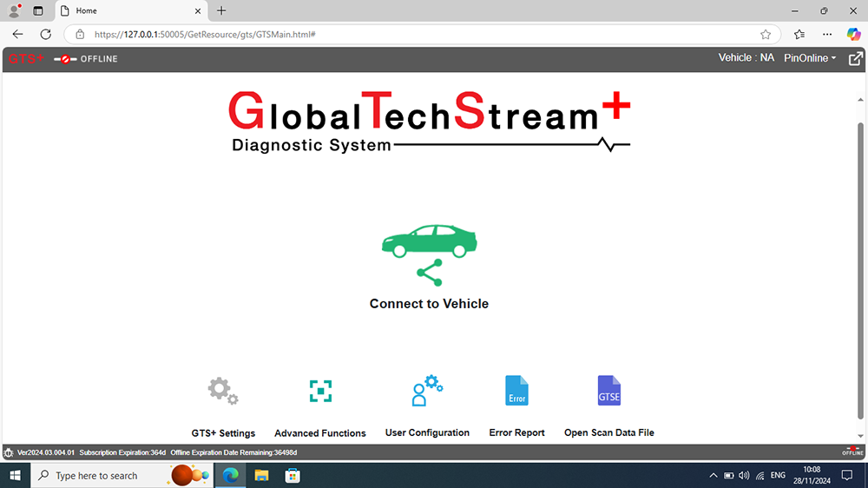Click the page vertical scrollbar
868x488 pixels.
[x=860, y=270]
